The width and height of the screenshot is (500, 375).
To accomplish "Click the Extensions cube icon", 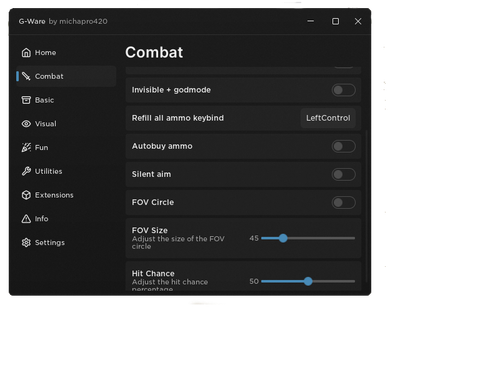I will (26, 195).
